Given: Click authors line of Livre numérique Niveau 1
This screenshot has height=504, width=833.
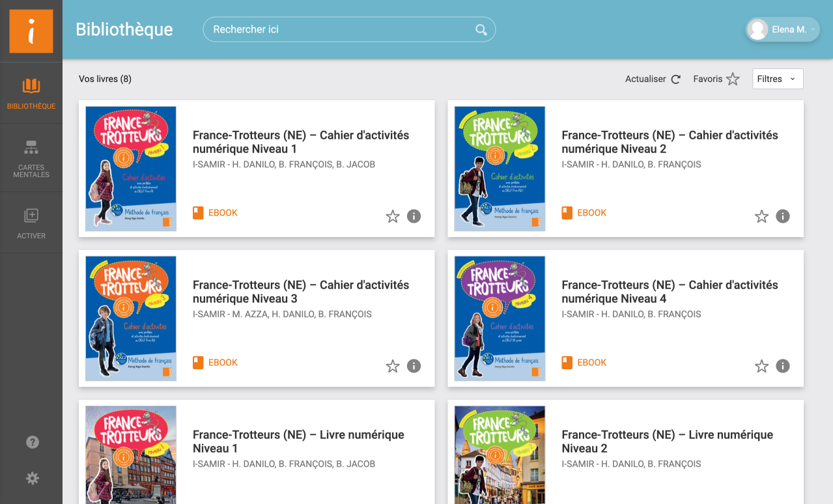Looking at the screenshot, I should (284, 464).
